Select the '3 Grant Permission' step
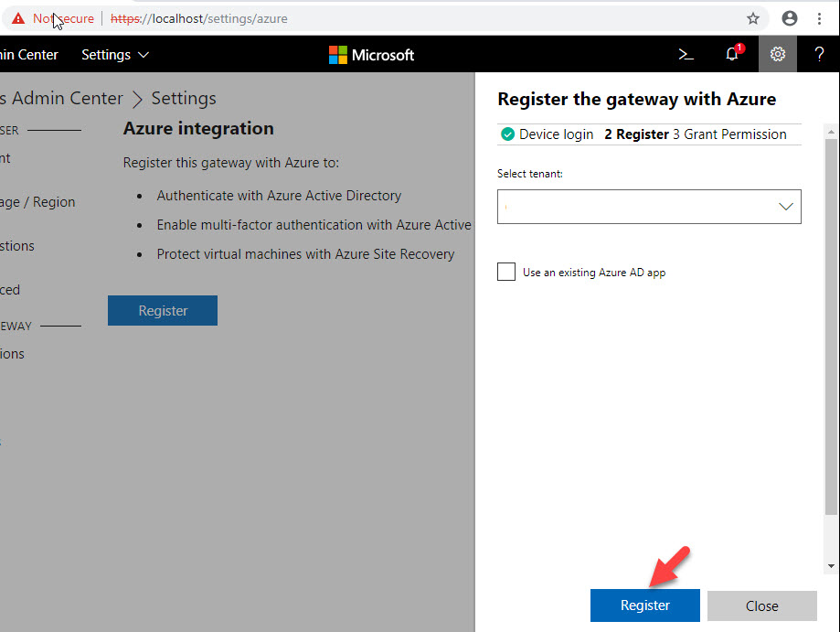Viewport: 840px width, 632px height. tap(729, 134)
